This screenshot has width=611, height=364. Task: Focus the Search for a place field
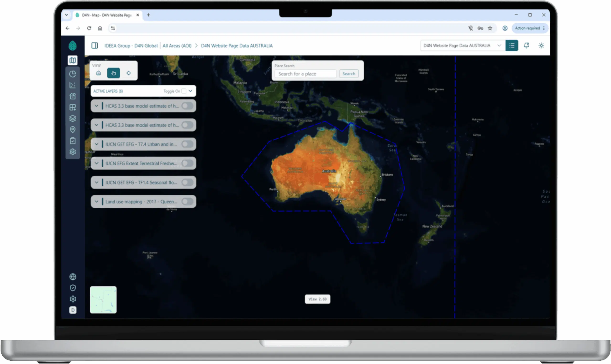click(x=305, y=74)
